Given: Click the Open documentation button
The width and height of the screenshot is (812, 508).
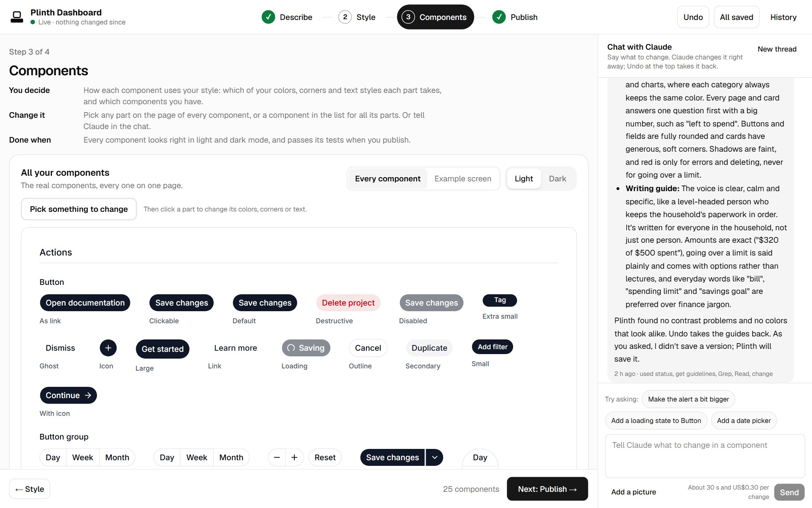Looking at the screenshot, I should coord(85,303).
